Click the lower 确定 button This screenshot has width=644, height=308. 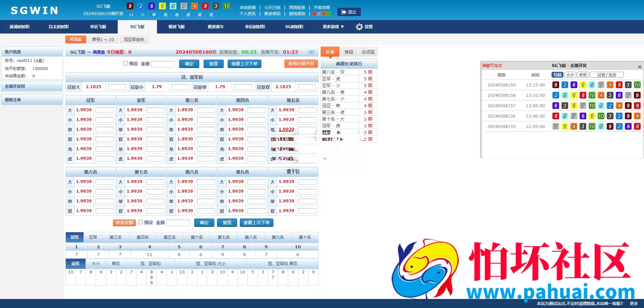click(x=204, y=223)
